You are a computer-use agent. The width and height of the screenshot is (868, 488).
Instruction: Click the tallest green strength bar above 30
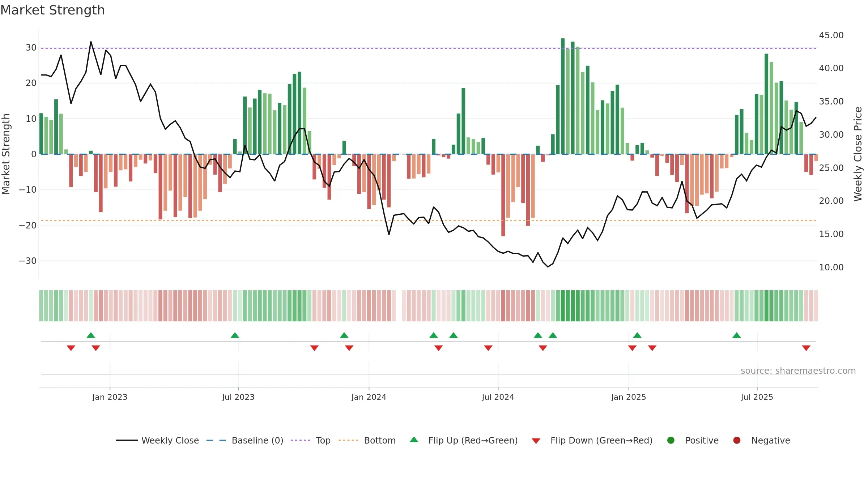(563, 96)
